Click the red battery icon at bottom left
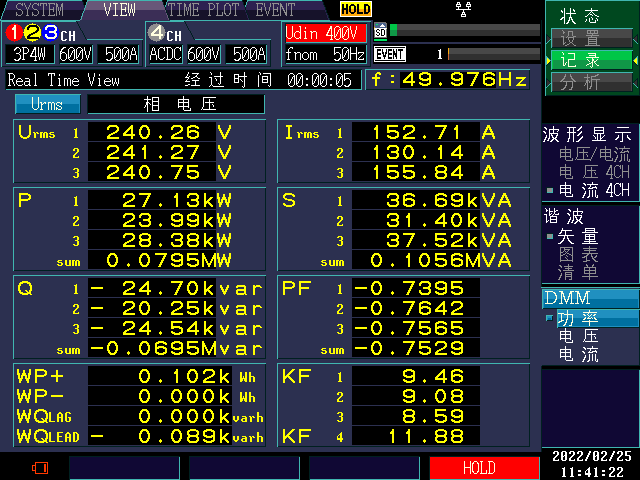The height and width of the screenshot is (480, 640). point(40,467)
